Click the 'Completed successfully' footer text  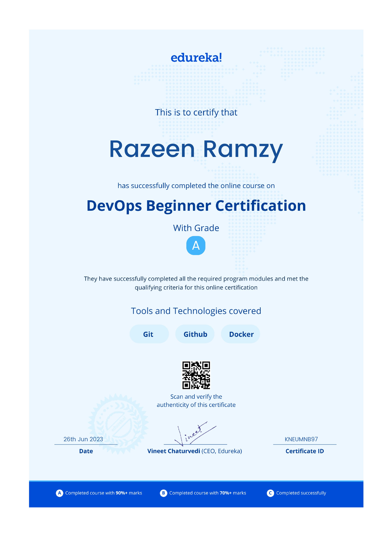point(301,493)
